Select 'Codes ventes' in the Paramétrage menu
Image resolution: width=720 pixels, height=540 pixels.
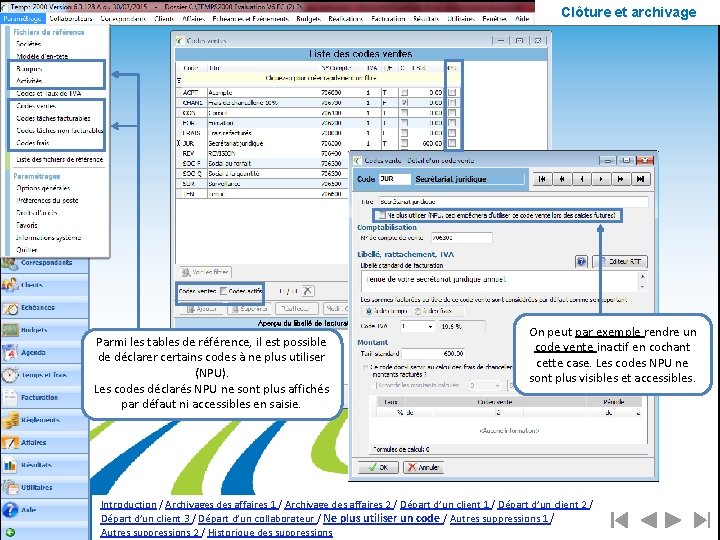coord(36,106)
